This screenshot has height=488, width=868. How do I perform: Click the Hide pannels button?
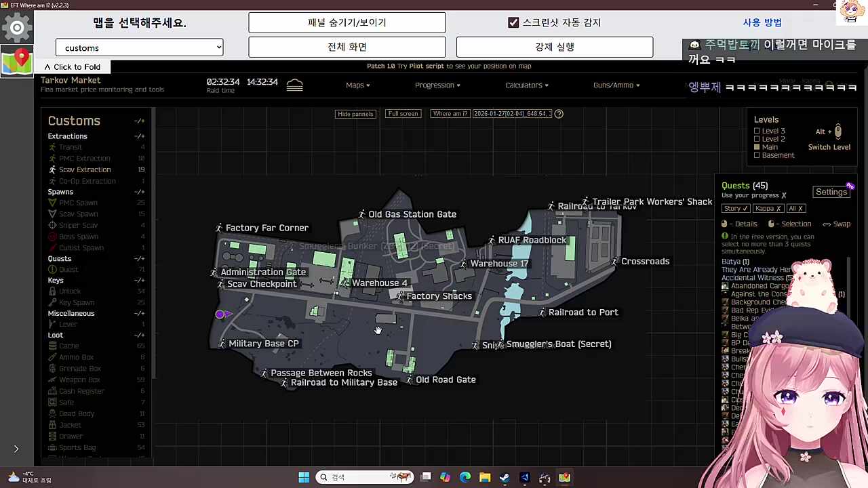pos(355,114)
